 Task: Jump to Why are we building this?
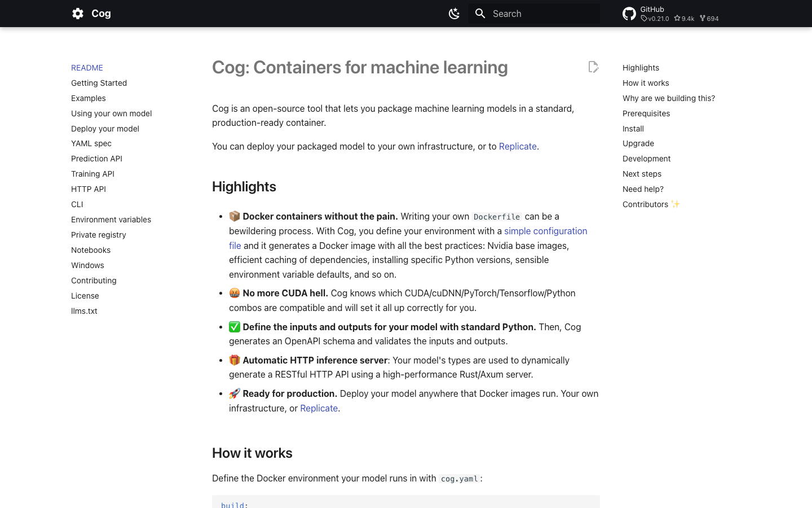(x=669, y=98)
